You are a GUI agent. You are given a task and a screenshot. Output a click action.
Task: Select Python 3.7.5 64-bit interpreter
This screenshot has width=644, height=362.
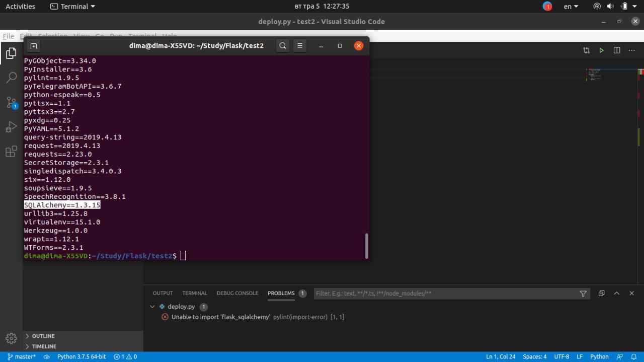(x=82, y=356)
